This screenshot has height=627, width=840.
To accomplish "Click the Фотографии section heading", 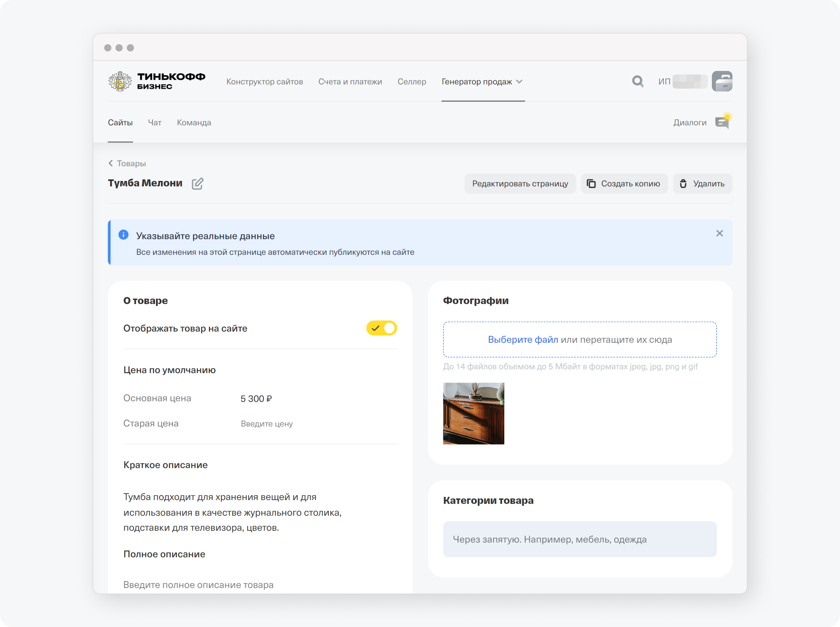I will (x=476, y=301).
